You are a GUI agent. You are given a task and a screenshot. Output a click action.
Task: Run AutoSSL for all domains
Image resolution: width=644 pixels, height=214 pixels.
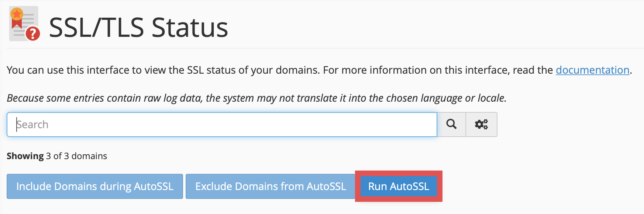click(399, 186)
